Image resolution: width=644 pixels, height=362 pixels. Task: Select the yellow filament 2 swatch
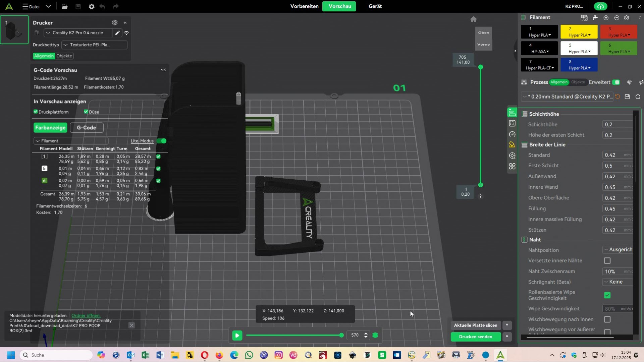click(579, 32)
